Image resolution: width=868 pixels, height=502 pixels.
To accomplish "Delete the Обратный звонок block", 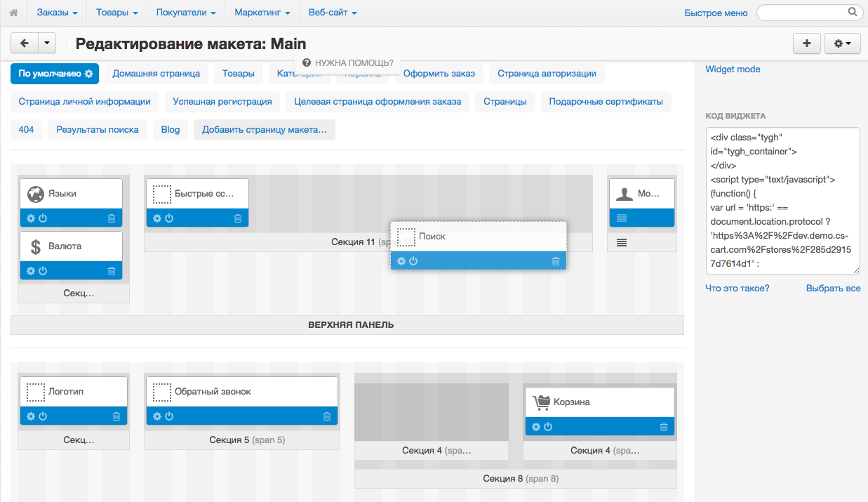I will click(327, 416).
